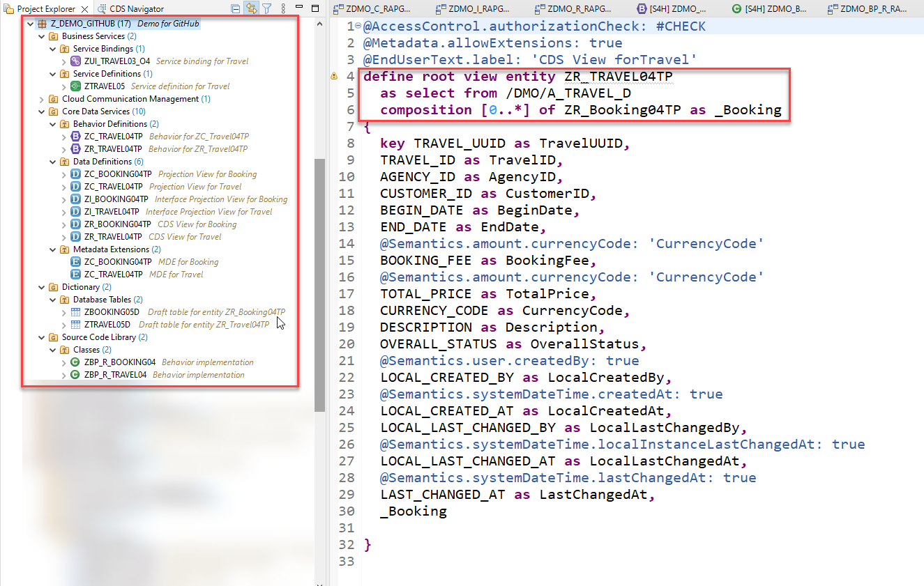Image resolution: width=924 pixels, height=586 pixels.
Task: Click the ZUI_TRAVEL03_O4 service binding icon
Action: pyautogui.click(x=76, y=61)
